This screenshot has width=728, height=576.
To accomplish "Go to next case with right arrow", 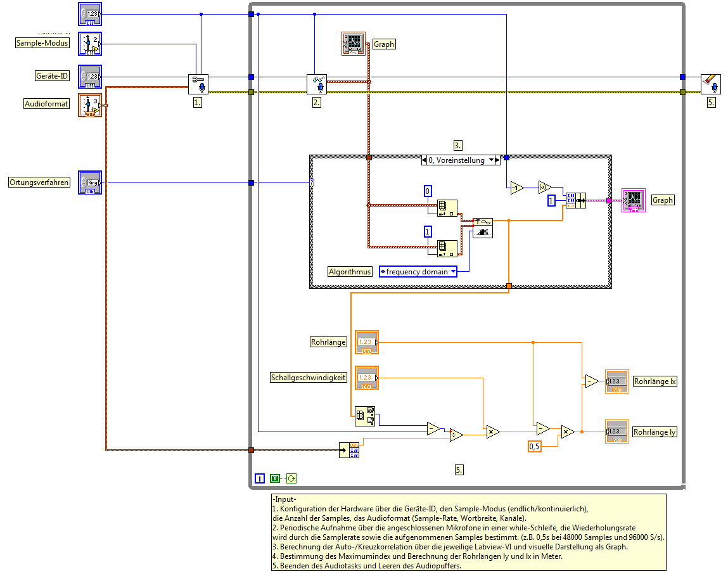I will coord(497,160).
